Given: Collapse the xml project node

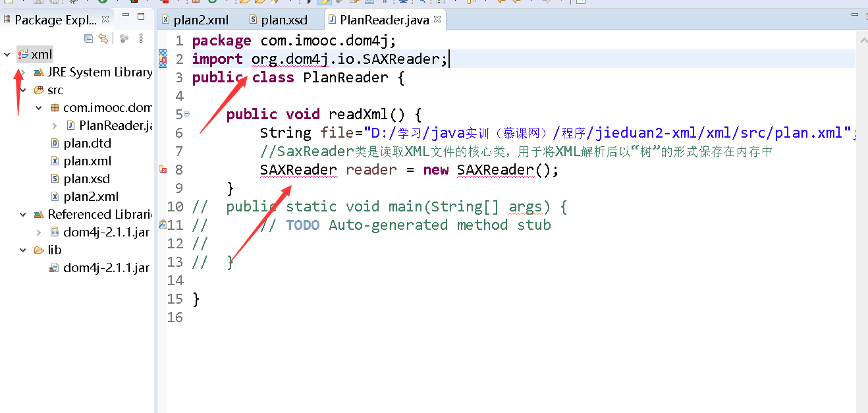Looking at the screenshot, I should [8, 55].
